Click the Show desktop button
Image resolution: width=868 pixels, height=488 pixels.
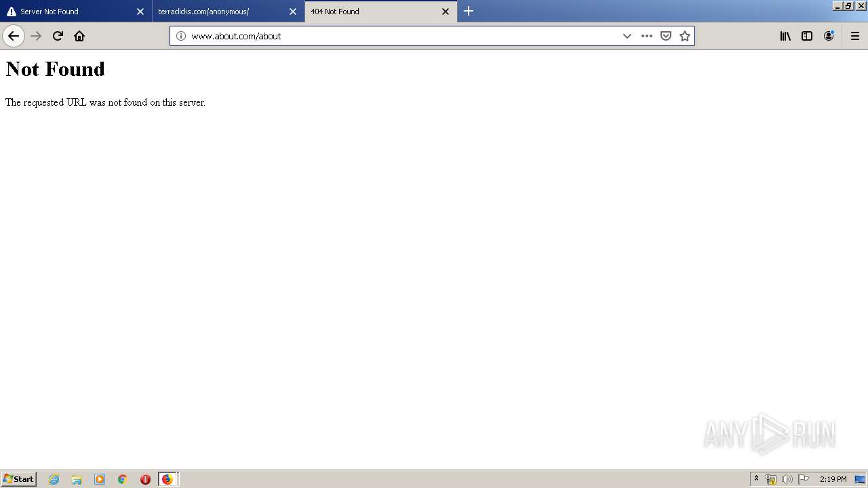pyautogui.click(x=860, y=479)
